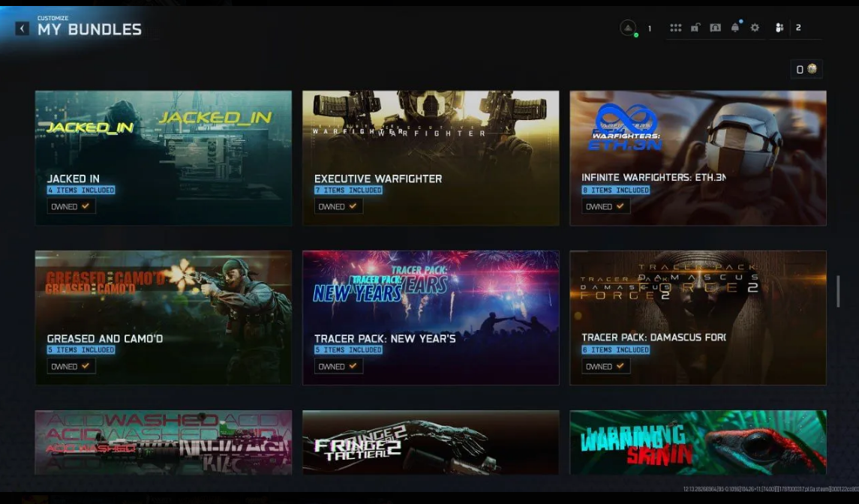Open the COD Points balance box
The width and height of the screenshot is (859, 504).
tap(806, 69)
